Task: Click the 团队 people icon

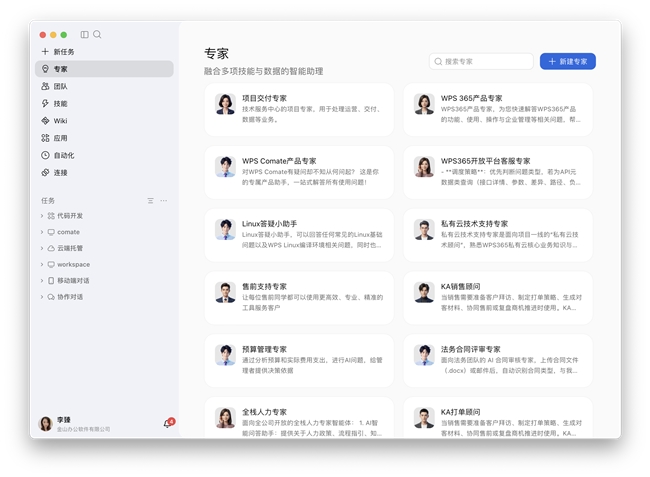Action: [x=45, y=86]
